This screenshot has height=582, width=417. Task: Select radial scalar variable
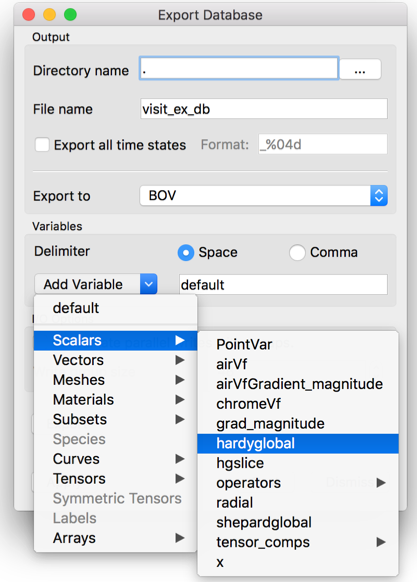(x=298, y=503)
